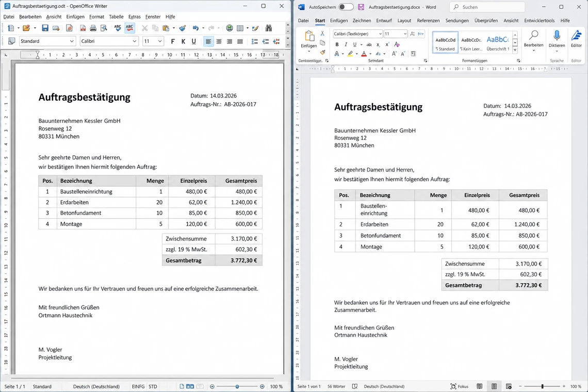Image resolution: width=588 pixels, height=392 pixels.
Task: Toggle underline U button in OpenOffice
Action: 193,41
